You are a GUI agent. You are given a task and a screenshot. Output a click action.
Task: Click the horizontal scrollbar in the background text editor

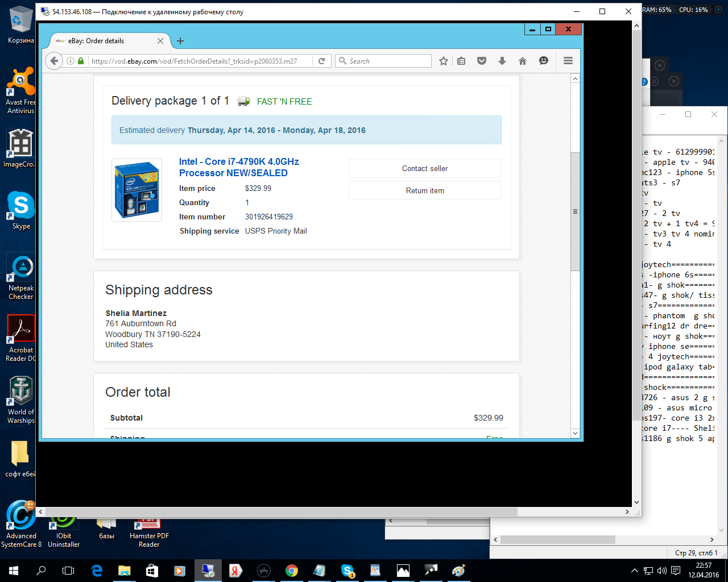[558, 539]
